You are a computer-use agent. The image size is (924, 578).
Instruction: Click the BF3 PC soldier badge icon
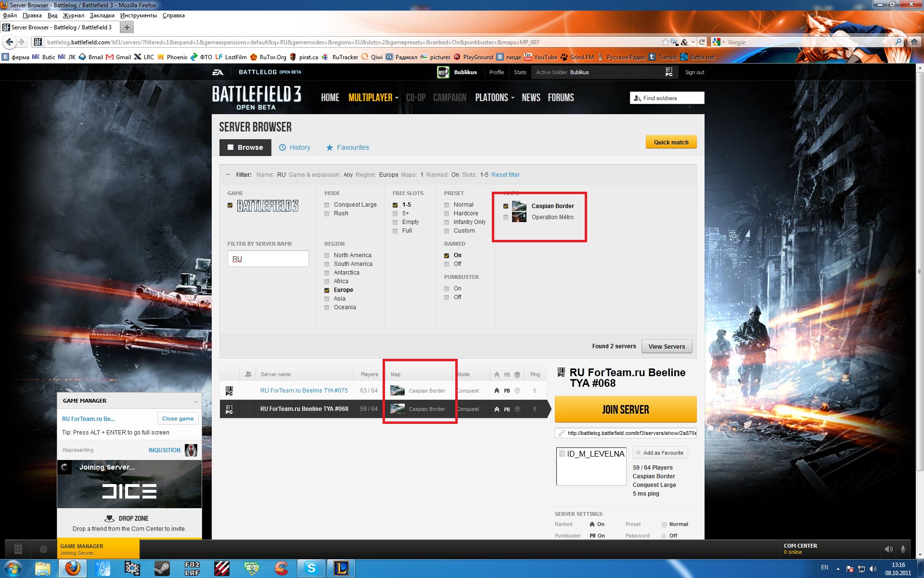pos(669,72)
